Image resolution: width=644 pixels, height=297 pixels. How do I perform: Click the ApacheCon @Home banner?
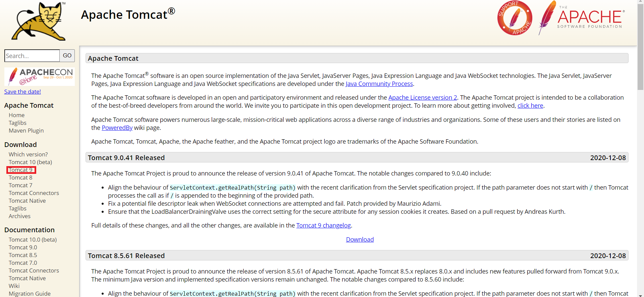[40, 77]
